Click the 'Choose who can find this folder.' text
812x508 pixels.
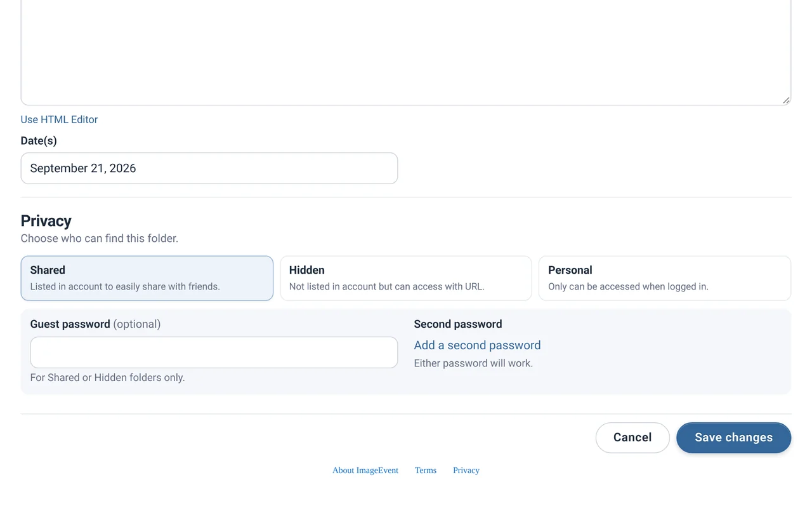(x=100, y=239)
